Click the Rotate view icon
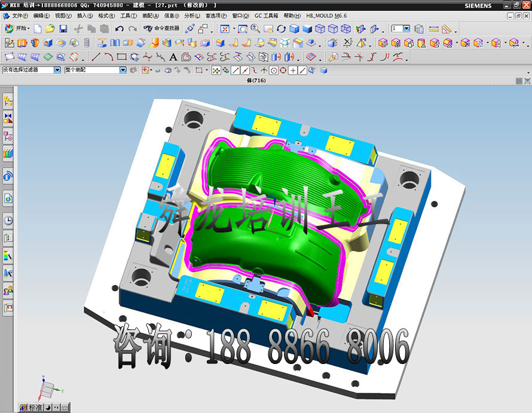 point(281,29)
